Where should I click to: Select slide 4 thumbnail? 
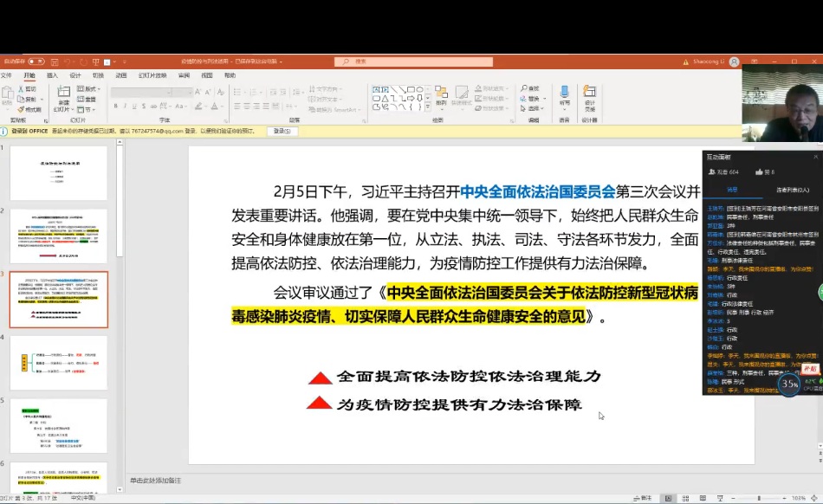click(59, 363)
